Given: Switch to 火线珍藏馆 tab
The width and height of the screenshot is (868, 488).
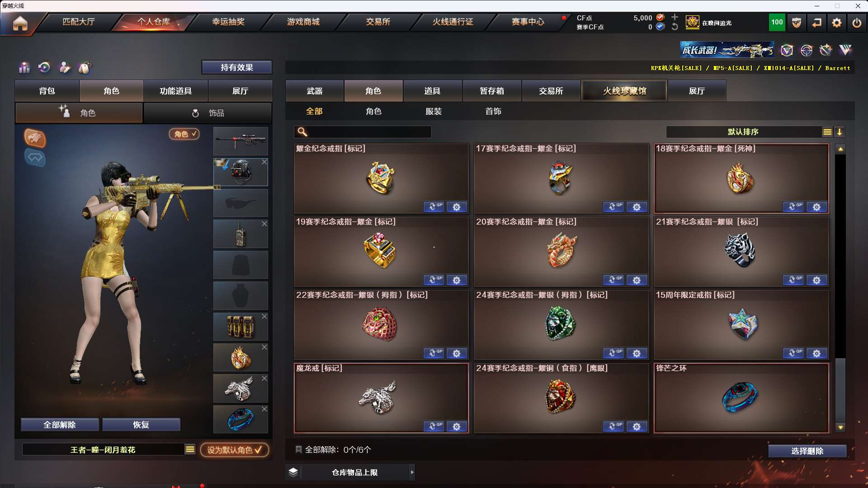Looking at the screenshot, I should coord(624,91).
